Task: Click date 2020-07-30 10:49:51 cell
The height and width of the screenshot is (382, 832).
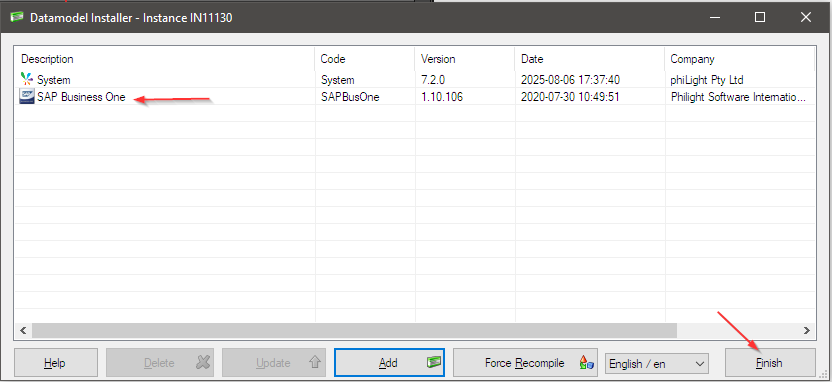Action: (x=570, y=97)
